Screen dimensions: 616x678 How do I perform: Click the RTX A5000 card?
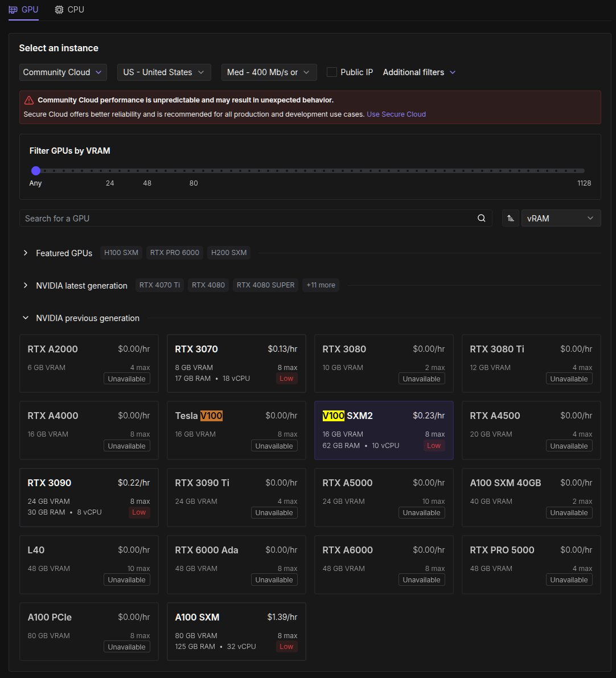click(384, 498)
